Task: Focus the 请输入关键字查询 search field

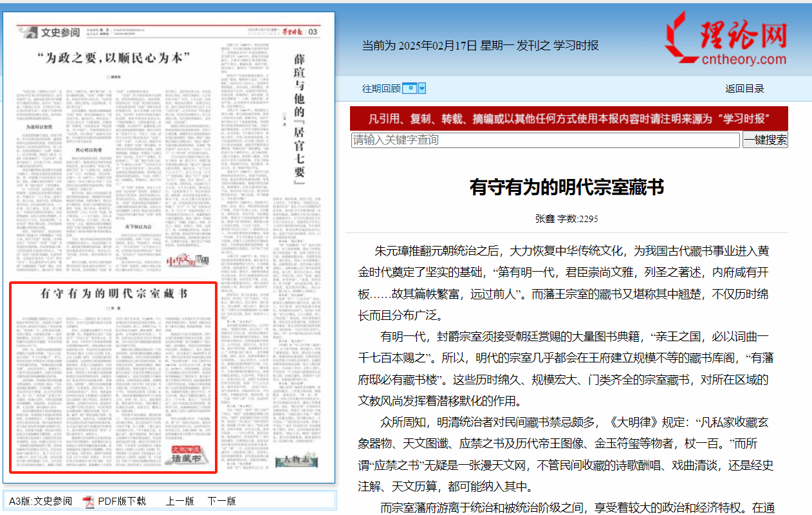Action: [x=546, y=140]
